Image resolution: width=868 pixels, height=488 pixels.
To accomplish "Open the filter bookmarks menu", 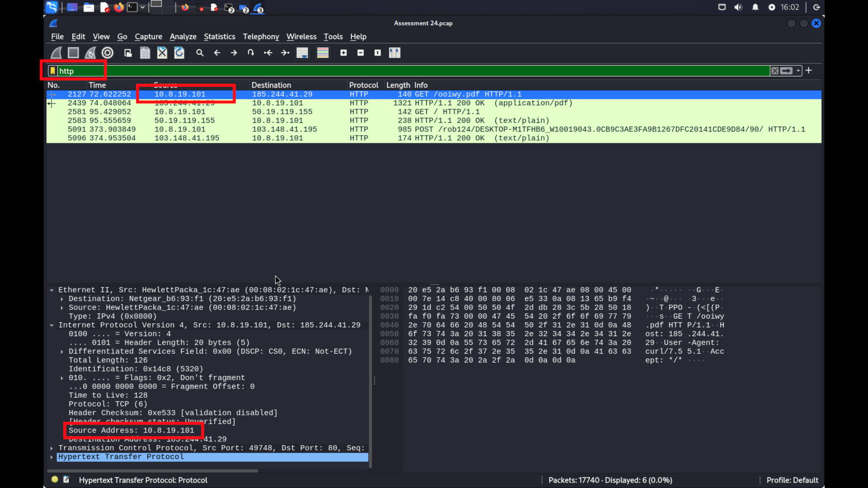I will pos(52,70).
